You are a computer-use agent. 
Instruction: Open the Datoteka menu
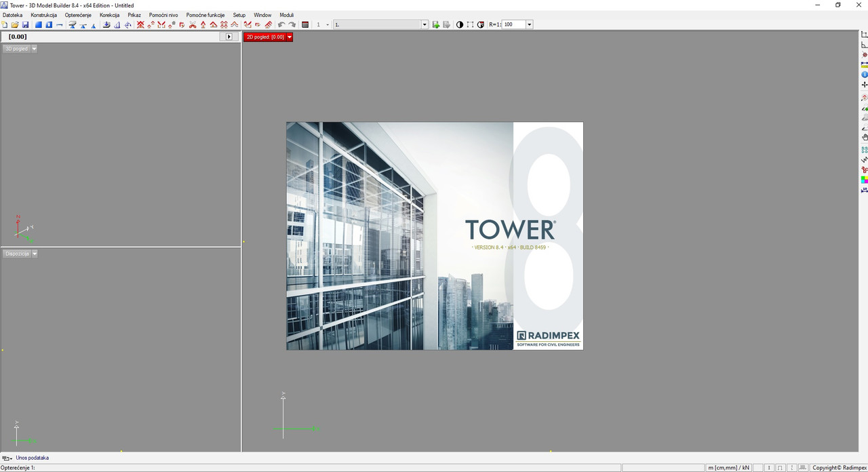point(12,15)
